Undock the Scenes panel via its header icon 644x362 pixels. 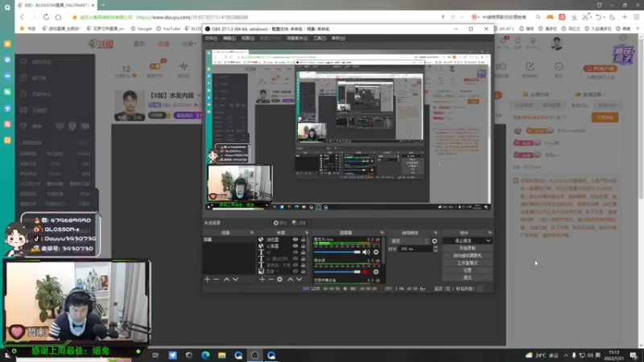coord(252,232)
